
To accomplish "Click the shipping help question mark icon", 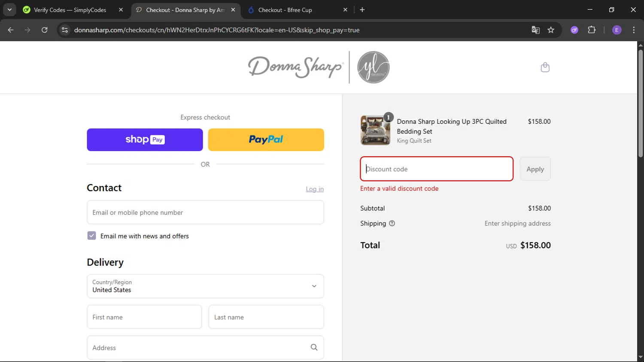I will coord(392,223).
